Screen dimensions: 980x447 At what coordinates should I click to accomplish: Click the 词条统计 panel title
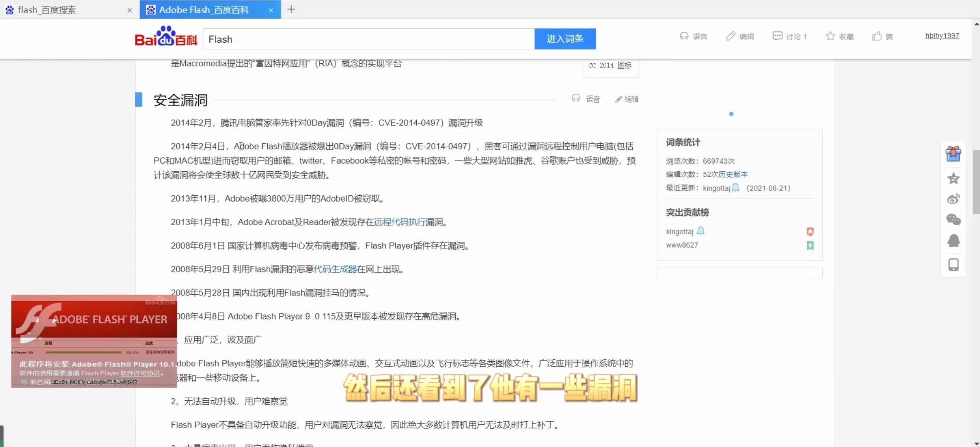[683, 142]
